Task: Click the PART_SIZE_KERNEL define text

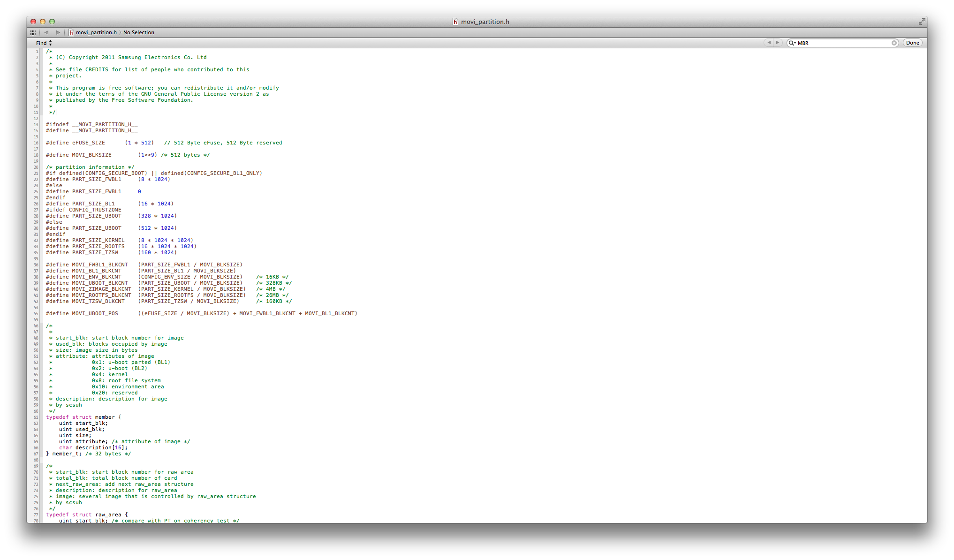Action: pyautogui.click(x=98, y=240)
